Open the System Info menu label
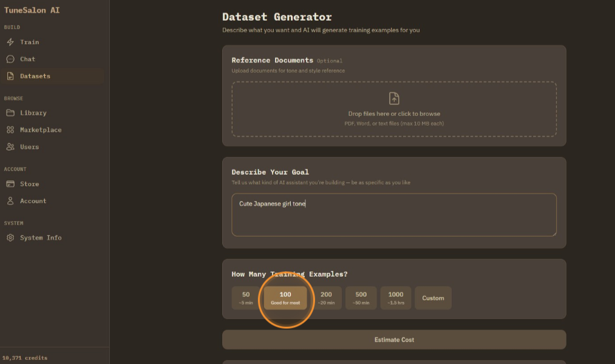This screenshot has width=615, height=364. [41, 238]
